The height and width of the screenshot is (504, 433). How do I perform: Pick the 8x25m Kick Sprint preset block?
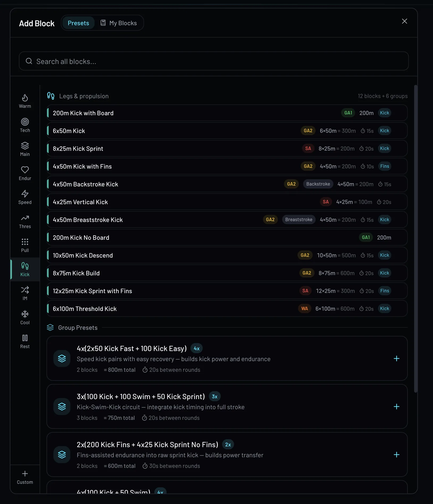159,149
